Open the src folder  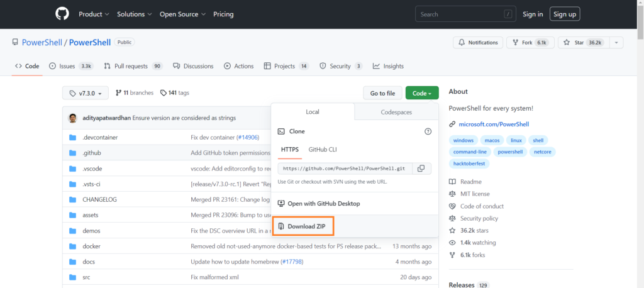click(x=86, y=277)
